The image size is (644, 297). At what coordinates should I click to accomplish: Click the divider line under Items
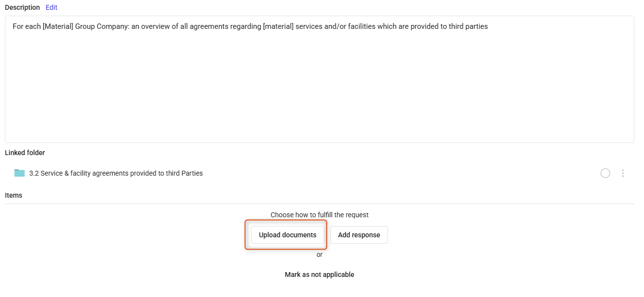coord(320,204)
